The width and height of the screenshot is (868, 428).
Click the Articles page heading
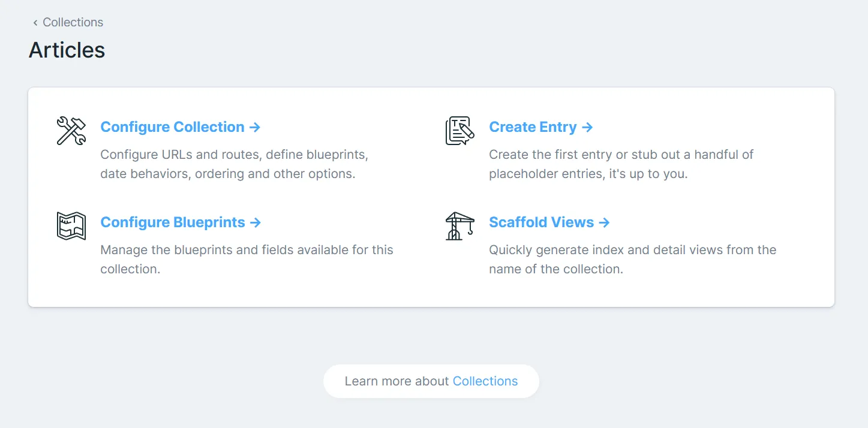coord(67,50)
